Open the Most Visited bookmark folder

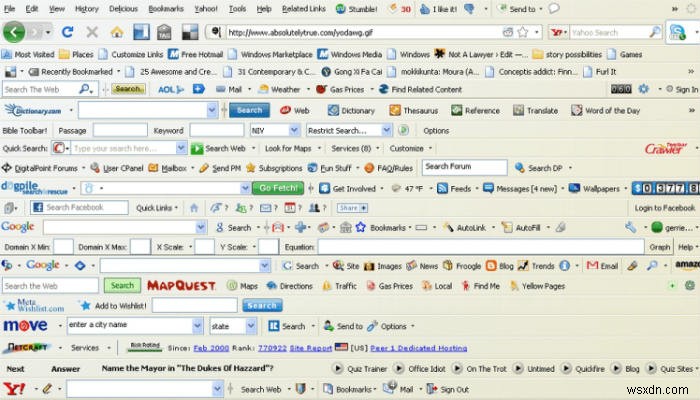pyautogui.click(x=28, y=54)
